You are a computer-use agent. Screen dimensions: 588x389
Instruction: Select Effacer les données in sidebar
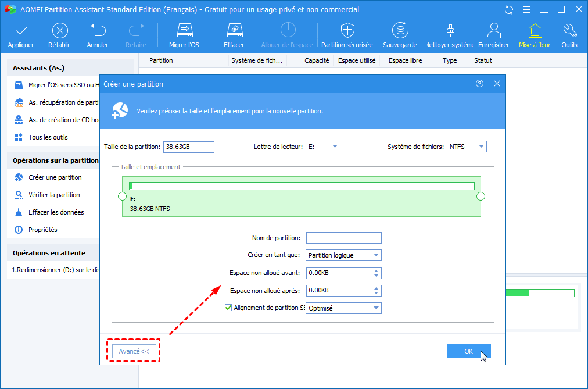[x=49, y=212]
